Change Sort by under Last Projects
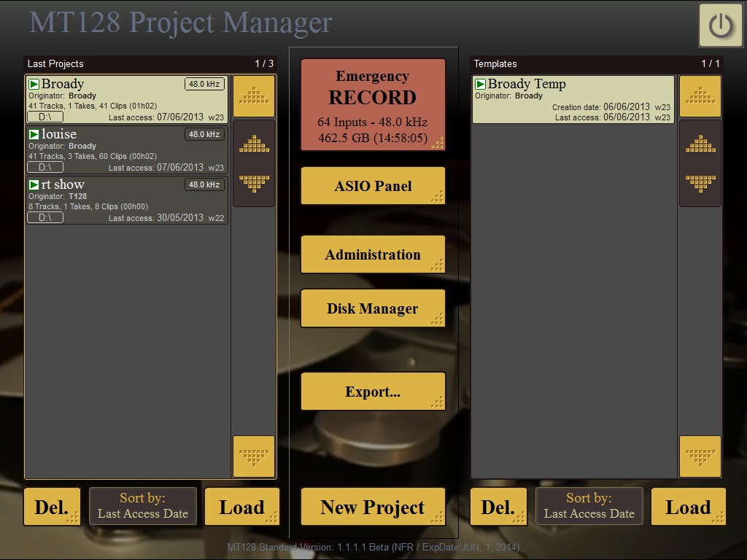 pos(143,506)
